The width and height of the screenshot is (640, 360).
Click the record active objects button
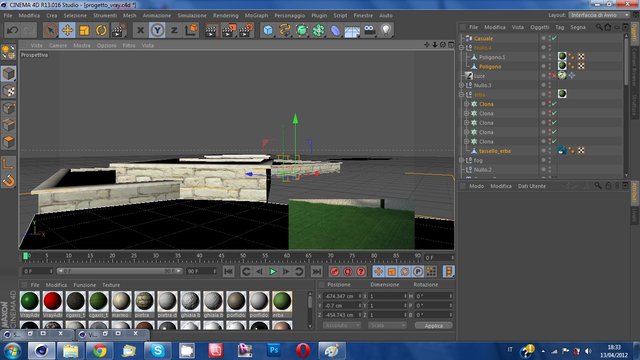pyautogui.click(x=334, y=271)
